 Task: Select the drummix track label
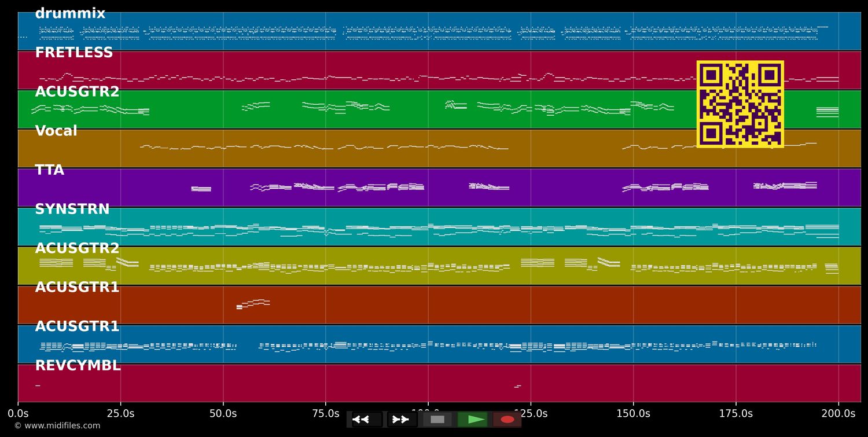pos(70,14)
